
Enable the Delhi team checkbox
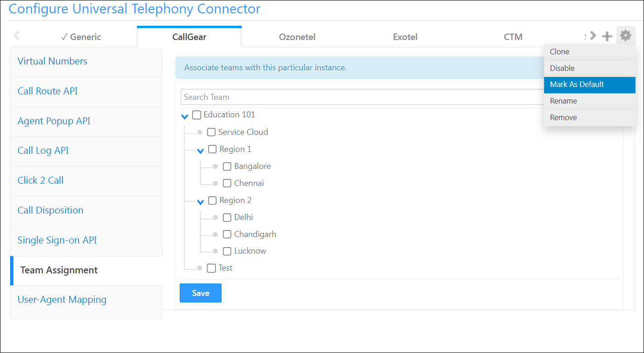coord(227,217)
